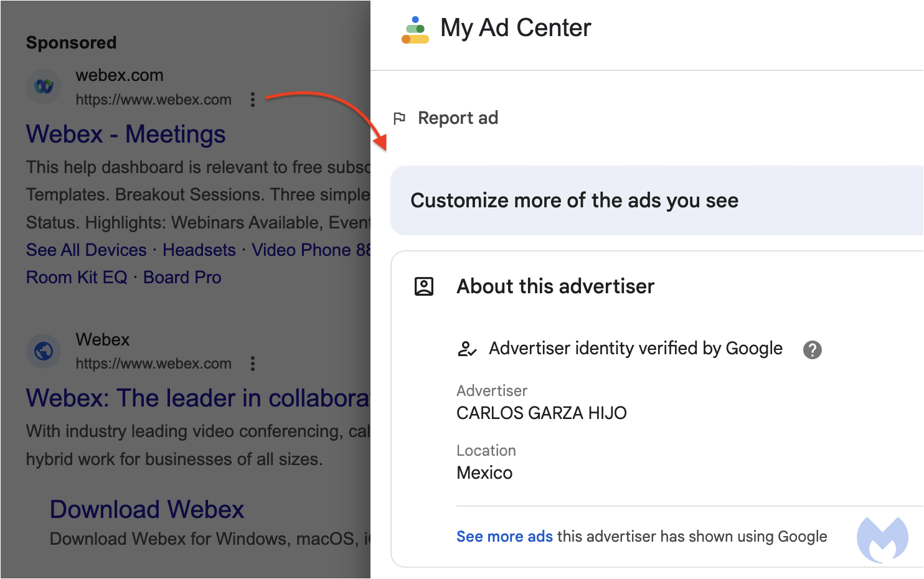
Task: Open the Webex - Meetings sponsored headline
Action: [126, 134]
